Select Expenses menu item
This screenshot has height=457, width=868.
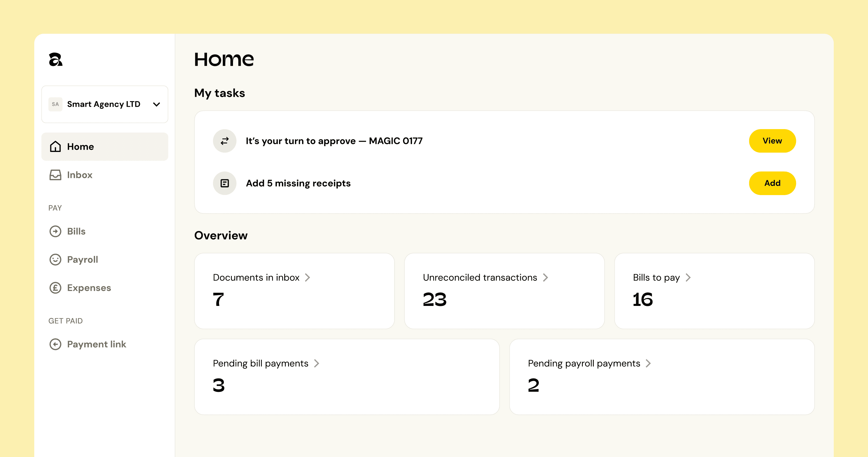tap(89, 288)
